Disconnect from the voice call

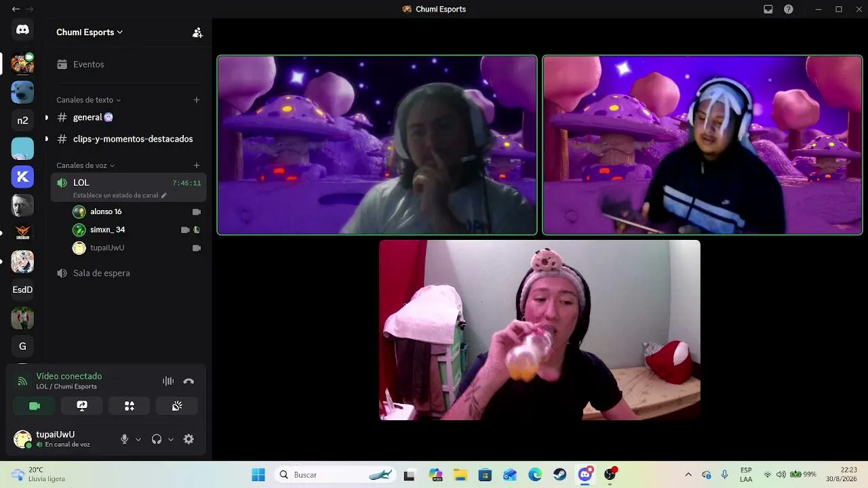(189, 381)
